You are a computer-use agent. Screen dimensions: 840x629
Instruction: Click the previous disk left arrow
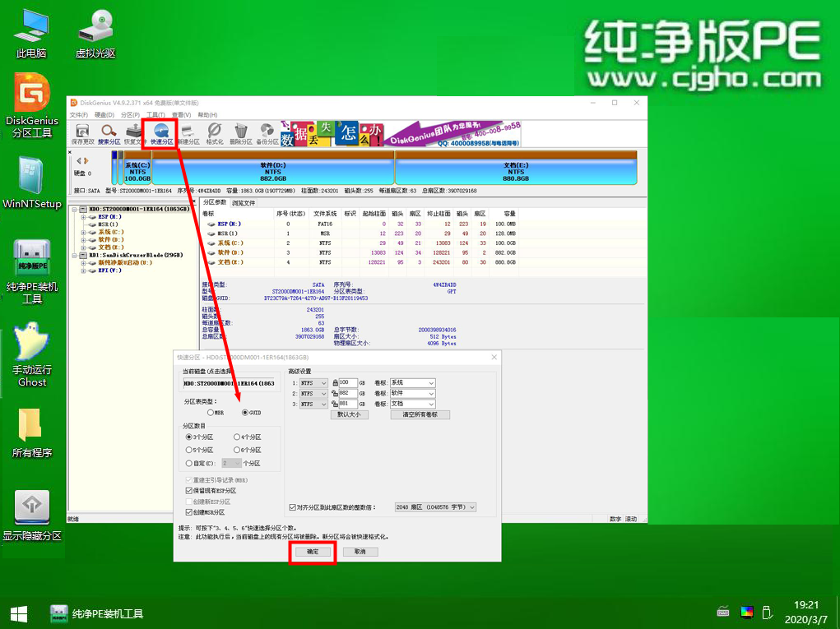point(79,160)
